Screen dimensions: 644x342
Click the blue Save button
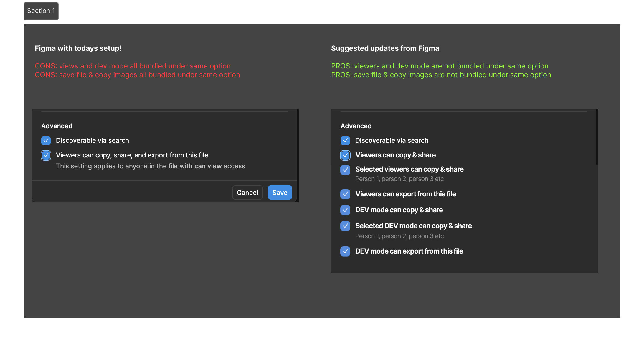280,193
